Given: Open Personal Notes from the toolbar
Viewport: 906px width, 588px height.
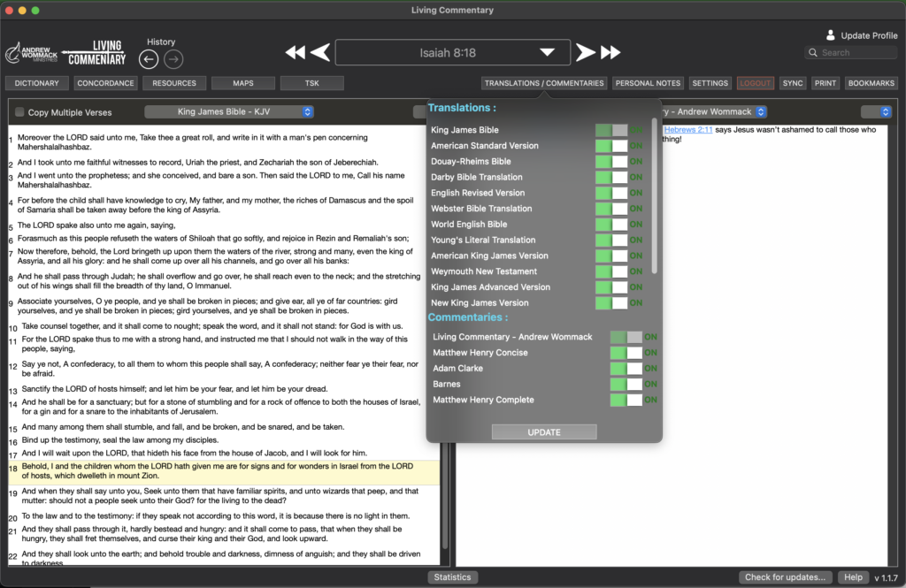Looking at the screenshot, I should click(648, 83).
